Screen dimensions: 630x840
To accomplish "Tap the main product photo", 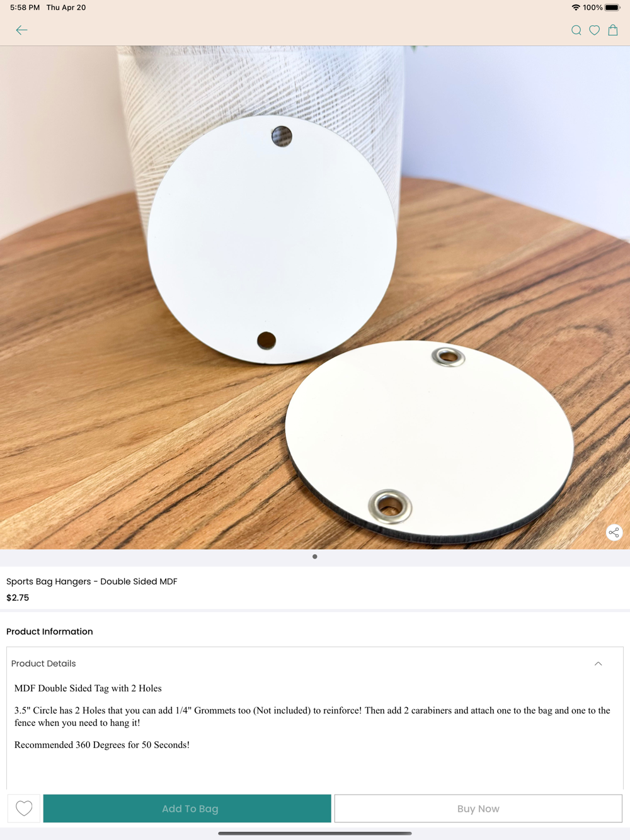I will 315,297.
